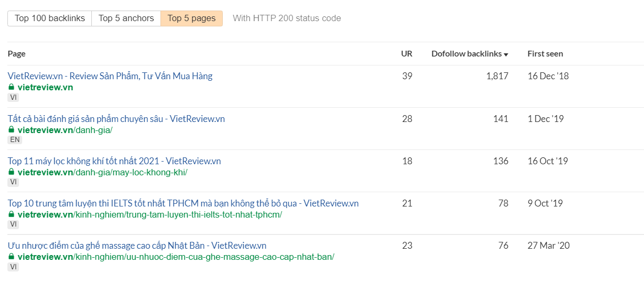The height and width of the screenshot is (282, 644).
Task: Switch to Top 100 backlinks tab
Action: (50, 18)
